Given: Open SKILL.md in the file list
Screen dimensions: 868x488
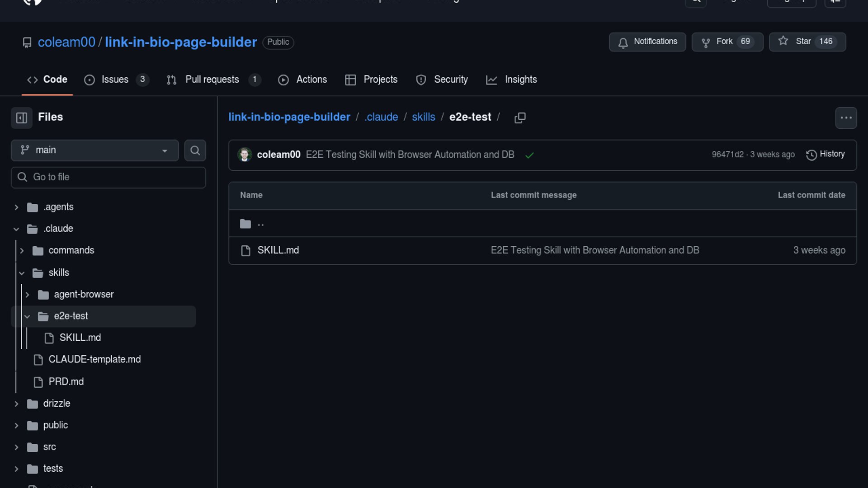Looking at the screenshot, I should point(278,251).
